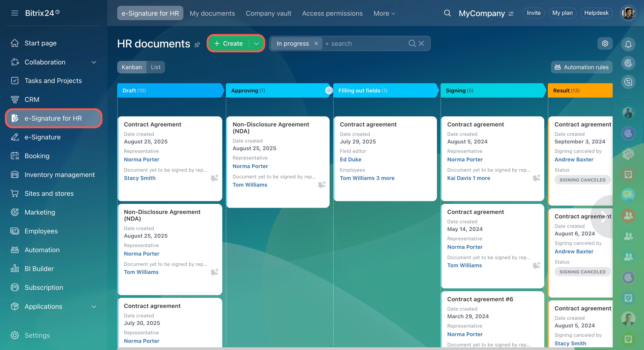
Task: Click comment icon on Approving NDA card
Action: 322,185
